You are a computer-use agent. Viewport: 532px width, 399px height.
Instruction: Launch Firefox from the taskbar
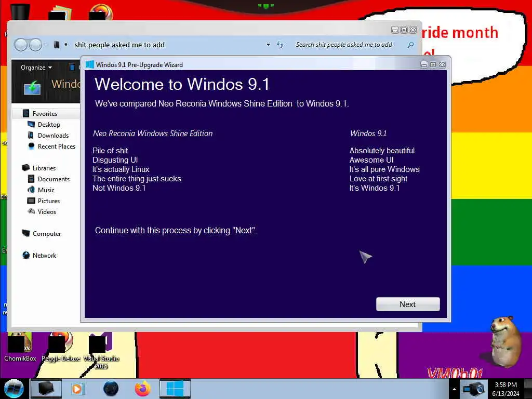pyautogui.click(x=142, y=389)
